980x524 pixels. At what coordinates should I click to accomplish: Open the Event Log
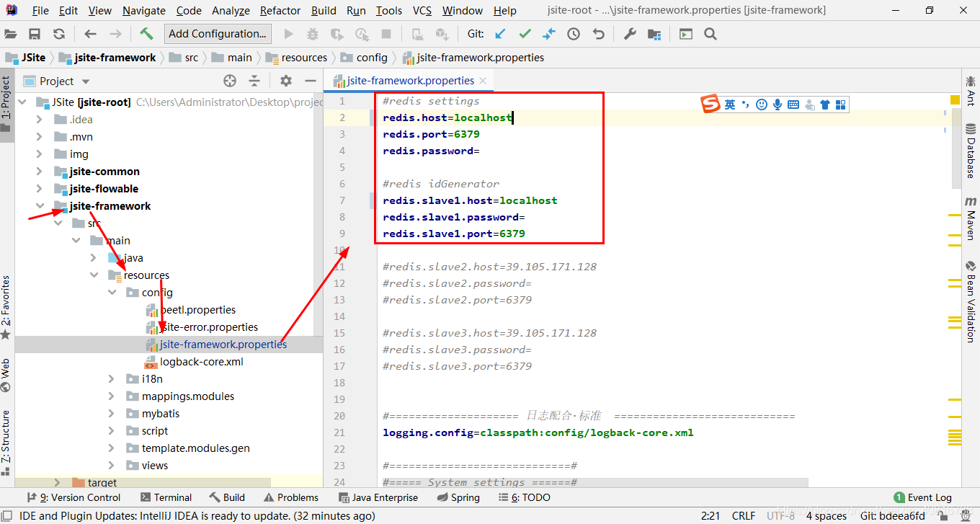pos(923,497)
